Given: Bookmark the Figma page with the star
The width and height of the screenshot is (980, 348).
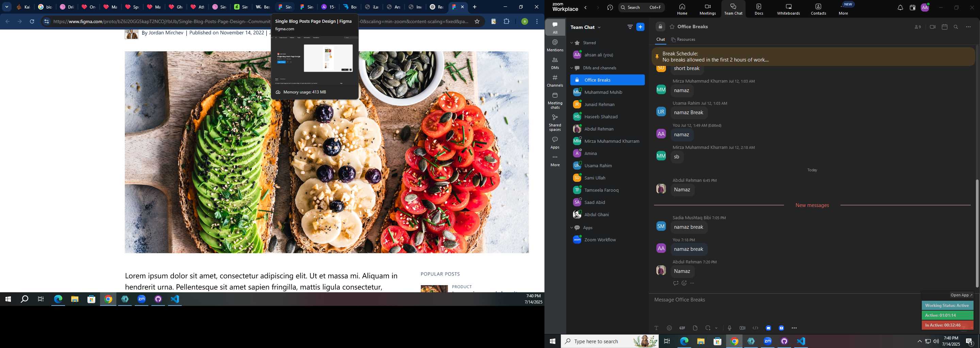Looking at the screenshot, I should [x=477, y=21].
